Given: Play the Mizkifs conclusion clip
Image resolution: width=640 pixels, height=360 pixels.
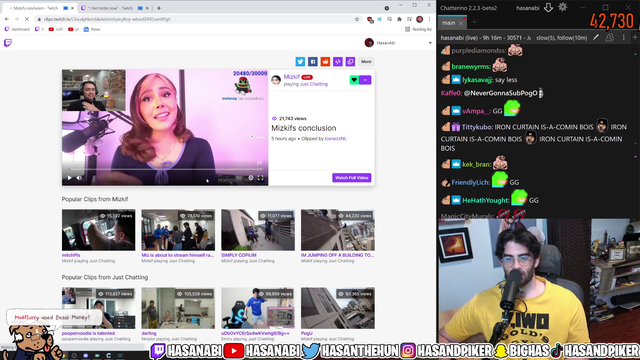Looking at the screenshot, I should pyautogui.click(x=70, y=178).
